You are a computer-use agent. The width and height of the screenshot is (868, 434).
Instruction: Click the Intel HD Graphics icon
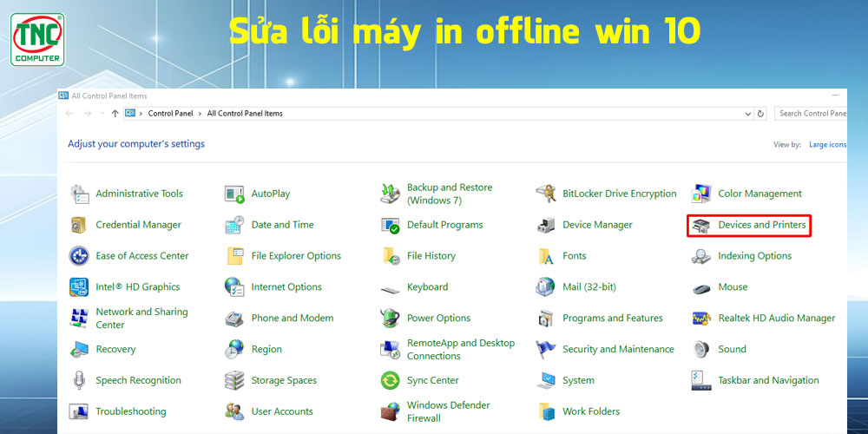tap(79, 286)
